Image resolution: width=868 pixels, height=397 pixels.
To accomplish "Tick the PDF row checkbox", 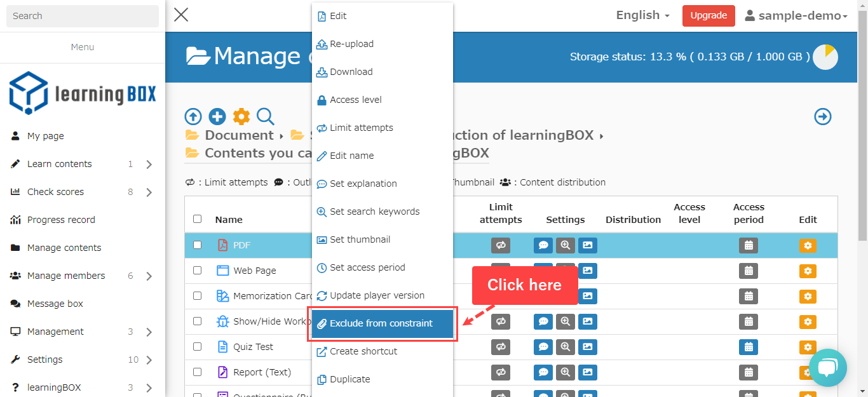I will (197, 245).
